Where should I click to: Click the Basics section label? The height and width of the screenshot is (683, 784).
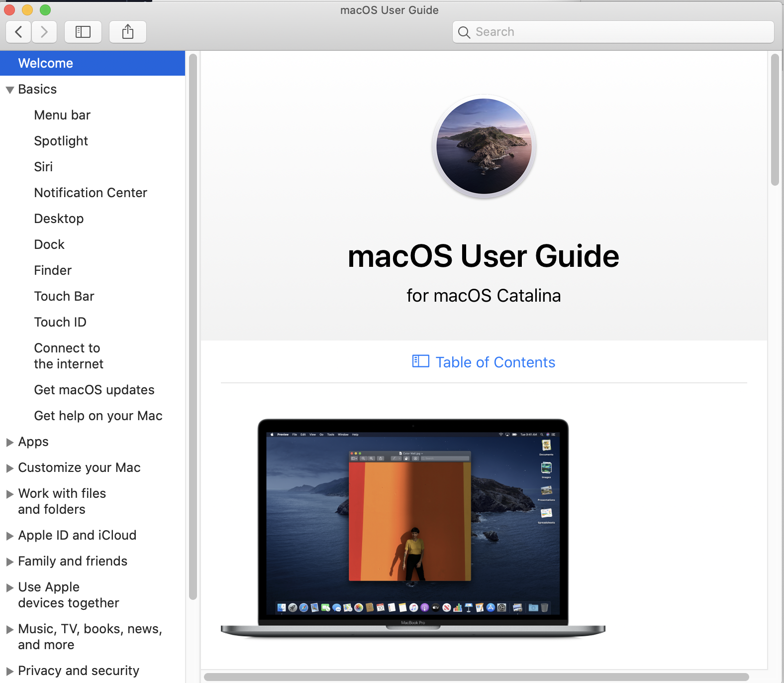coord(37,89)
